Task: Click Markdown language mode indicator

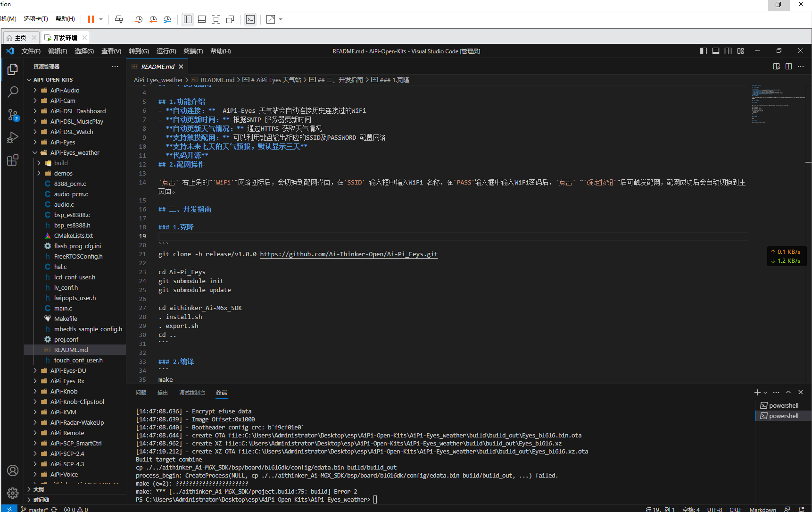Action: tap(762, 510)
